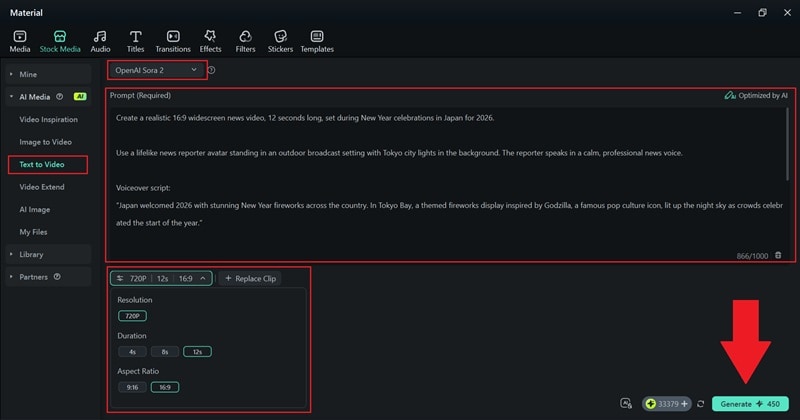Minimize the Material window
Viewport: 800px width, 420px height.
click(737, 12)
